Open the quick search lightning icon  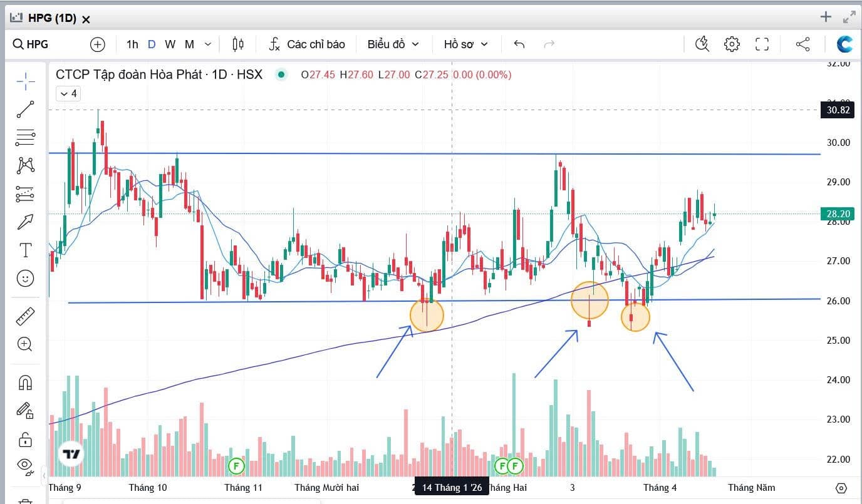(x=702, y=44)
